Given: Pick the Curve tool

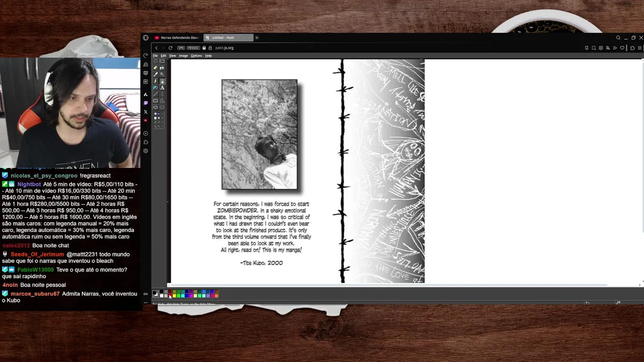Looking at the screenshot, I should (162, 94).
